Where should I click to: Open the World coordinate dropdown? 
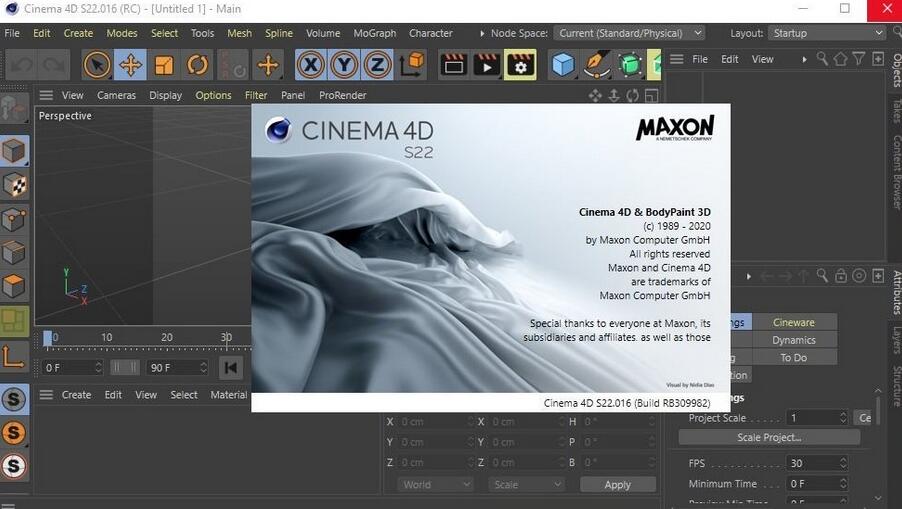(x=435, y=485)
